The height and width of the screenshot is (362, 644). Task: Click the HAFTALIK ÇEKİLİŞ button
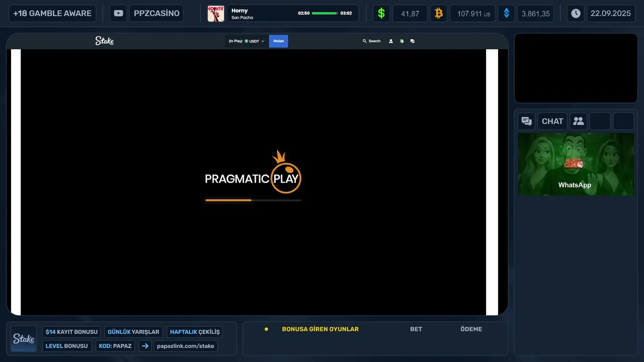195,332
